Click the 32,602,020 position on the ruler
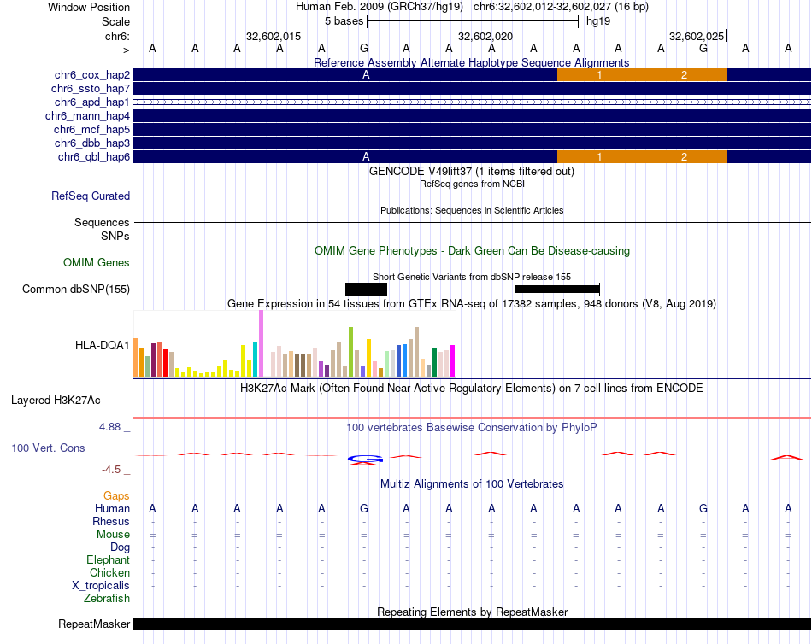The height and width of the screenshot is (644, 812). coord(485,36)
